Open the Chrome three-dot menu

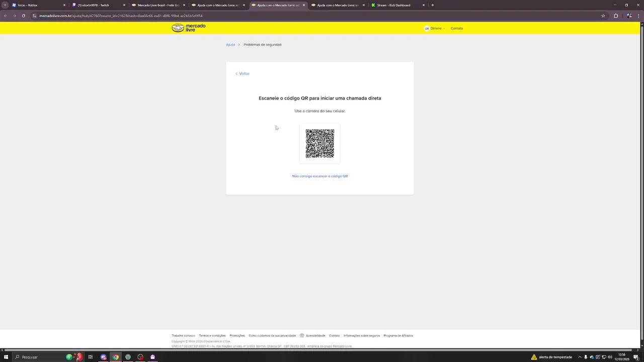[x=638, y=16]
